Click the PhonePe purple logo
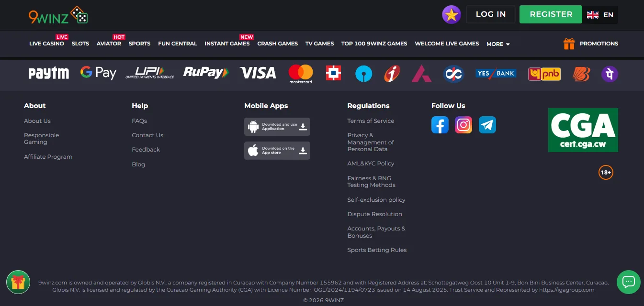The width and height of the screenshot is (644, 306). [610, 74]
